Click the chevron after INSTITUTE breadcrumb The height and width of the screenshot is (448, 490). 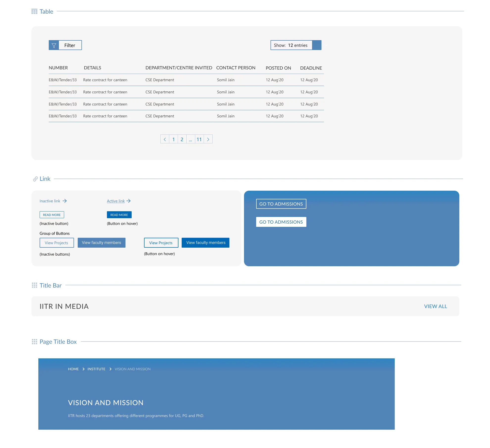(x=110, y=369)
